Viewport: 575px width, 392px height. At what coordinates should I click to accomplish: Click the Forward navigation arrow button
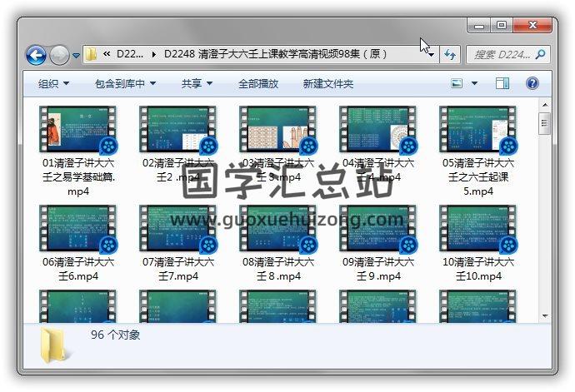pos(59,56)
